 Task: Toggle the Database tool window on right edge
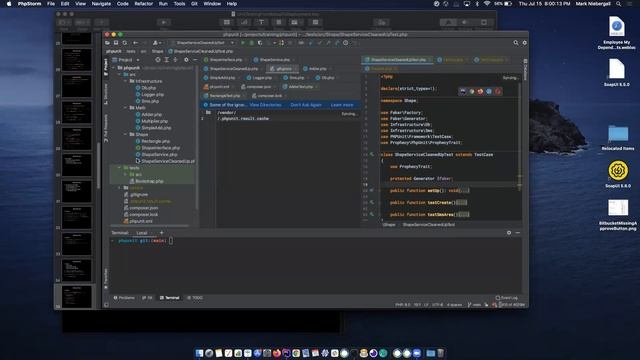point(525,69)
